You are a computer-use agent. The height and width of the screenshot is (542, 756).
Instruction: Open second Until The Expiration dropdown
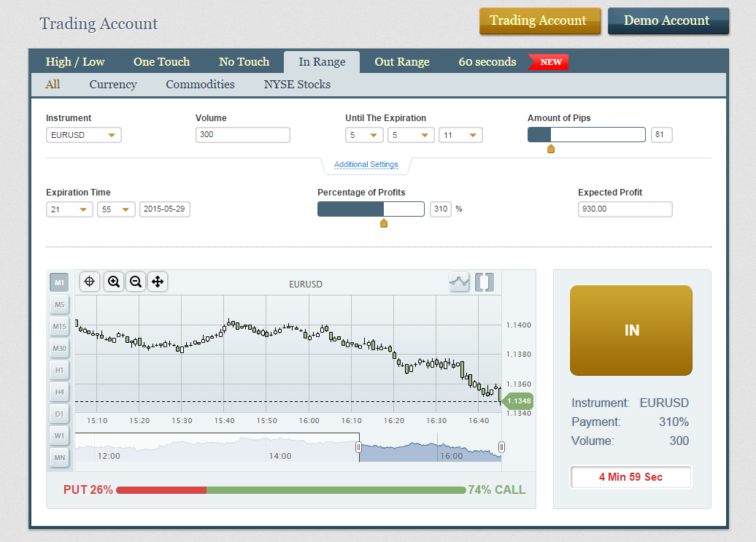411,135
